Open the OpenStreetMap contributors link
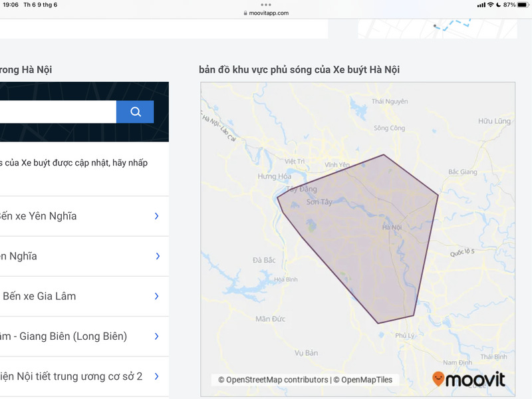This screenshot has height=399, width=532. tap(273, 380)
